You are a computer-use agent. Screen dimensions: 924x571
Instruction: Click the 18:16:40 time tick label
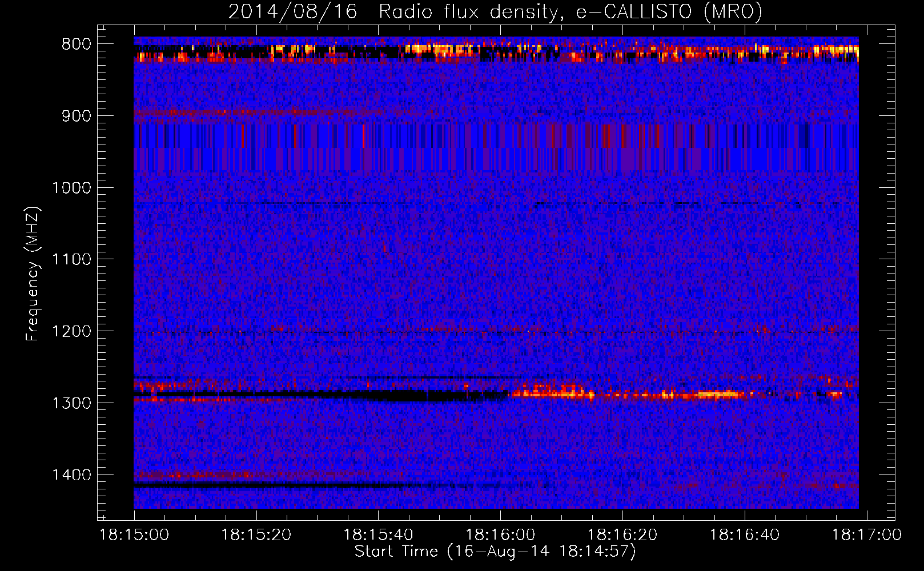745,535
